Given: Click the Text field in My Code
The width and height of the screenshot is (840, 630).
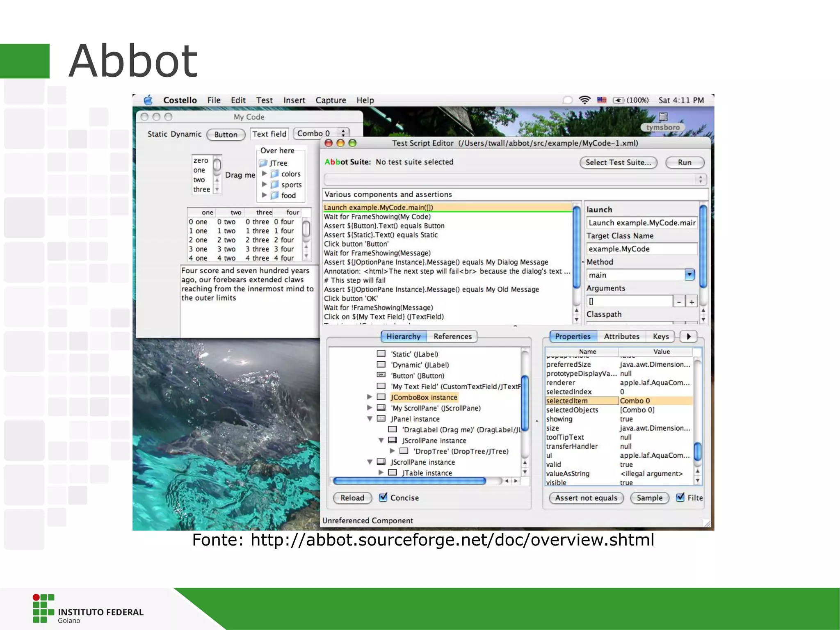Looking at the screenshot, I should click(269, 134).
